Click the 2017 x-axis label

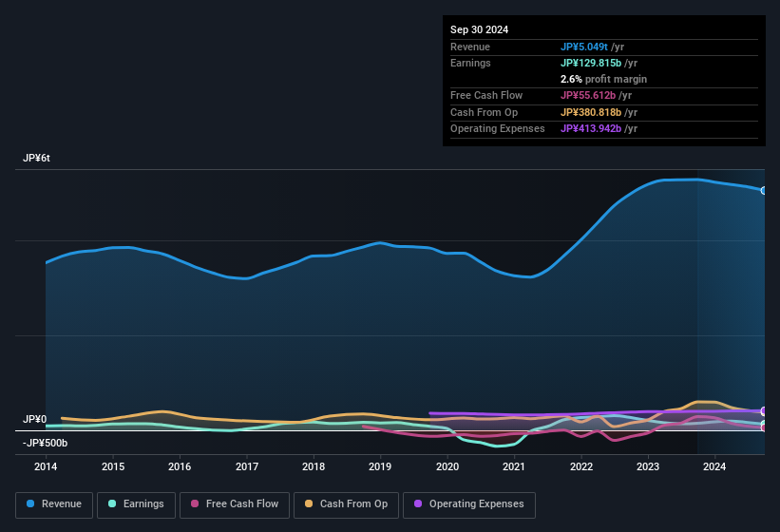pyautogui.click(x=247, y=466)
